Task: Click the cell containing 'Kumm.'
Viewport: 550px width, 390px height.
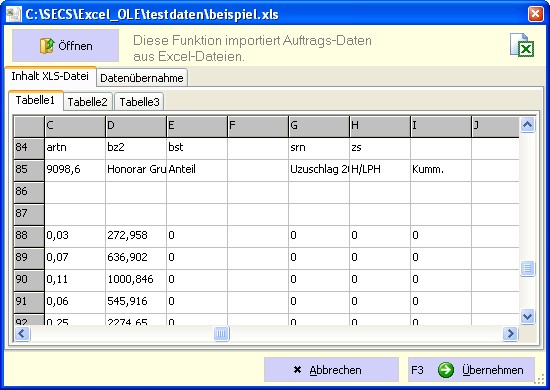Action: tap(441, 170)
